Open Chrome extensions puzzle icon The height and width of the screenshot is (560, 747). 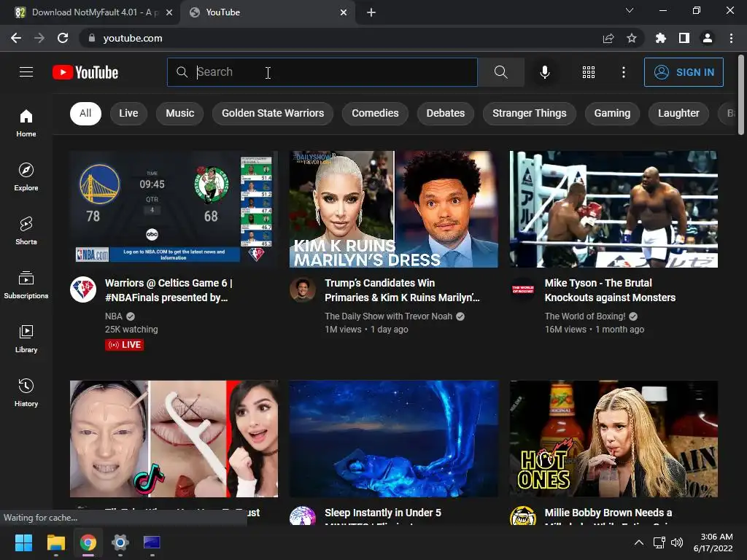pos(661,38)
